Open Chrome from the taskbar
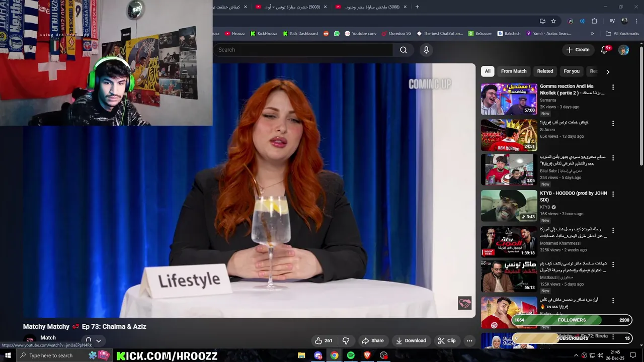Viewport: 644px width, 362px height. pyautogui.click(x=334, y=355)
